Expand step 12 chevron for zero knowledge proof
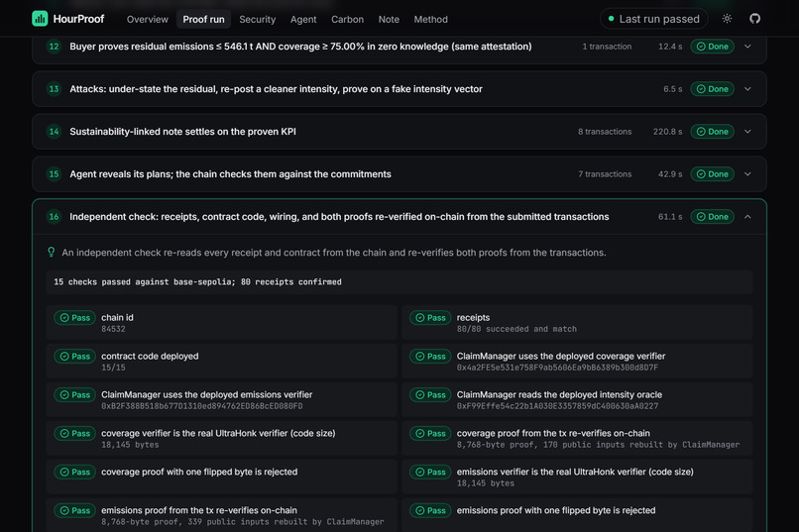Viewport: 799px width, 532px height. coord(747,47)
